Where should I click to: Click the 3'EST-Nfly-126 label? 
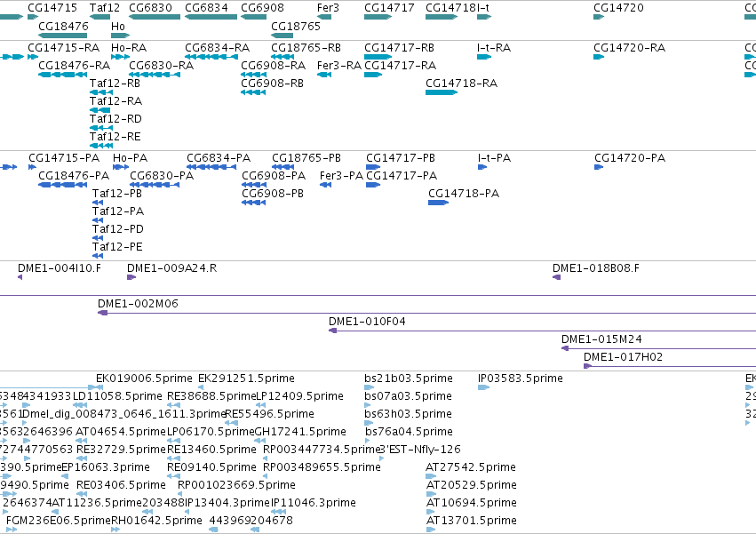tap(420, 450)
